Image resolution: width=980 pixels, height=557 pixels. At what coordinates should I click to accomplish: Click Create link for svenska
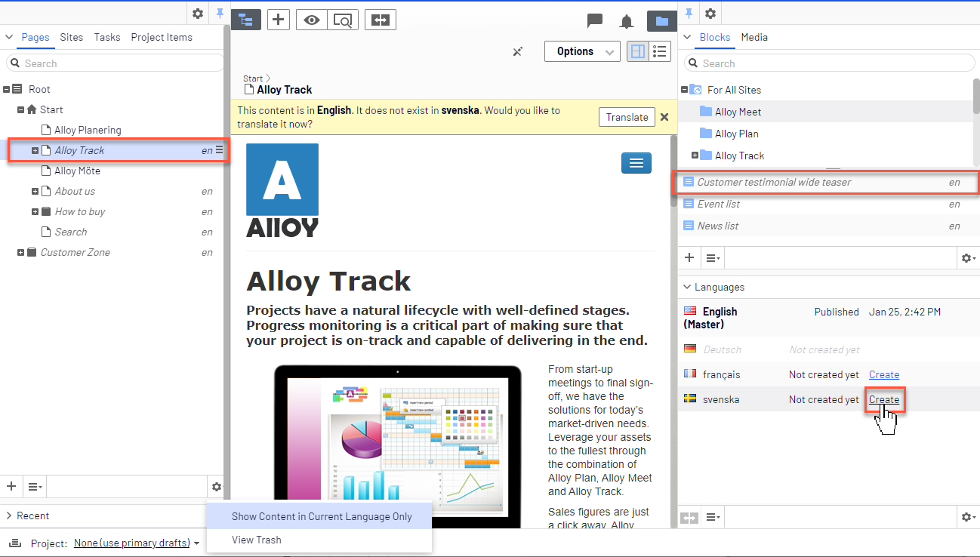coord(884,399)
